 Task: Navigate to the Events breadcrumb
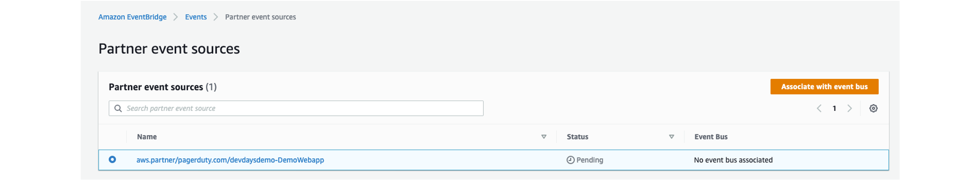point(196,17)
